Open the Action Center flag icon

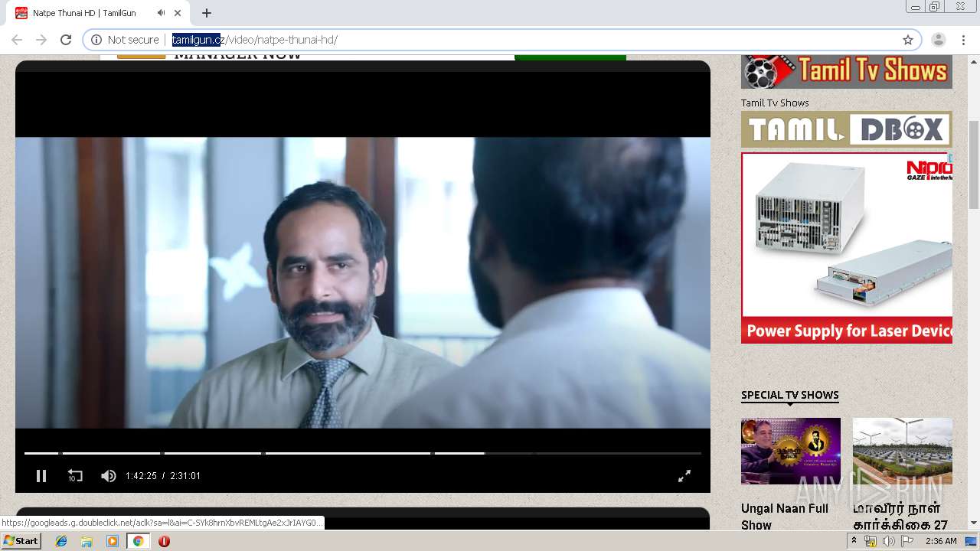click(x=907, y=541)
